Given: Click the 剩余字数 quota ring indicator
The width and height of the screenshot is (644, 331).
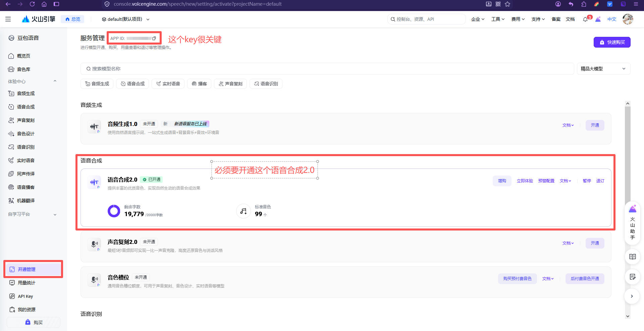Looking at the screenshot, I should (114, 211).
